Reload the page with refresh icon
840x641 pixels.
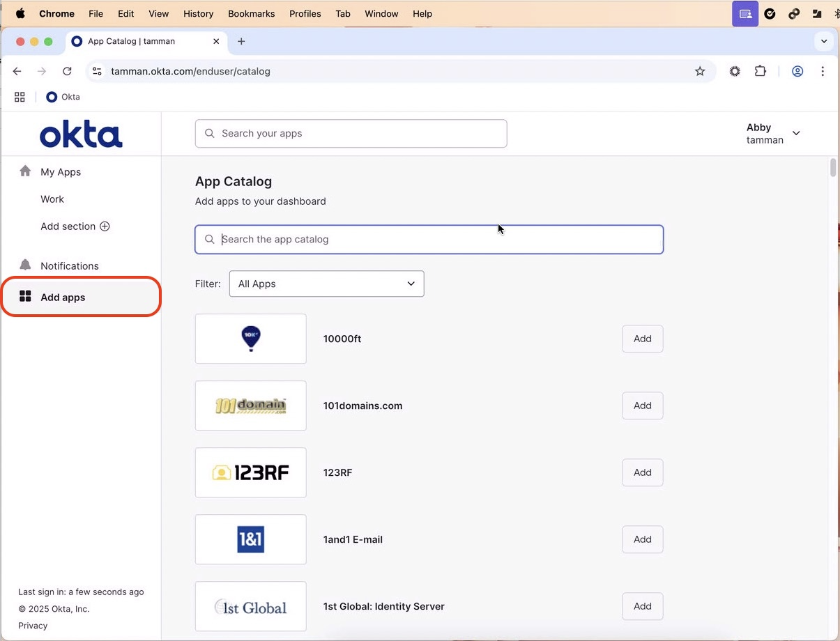67,71
